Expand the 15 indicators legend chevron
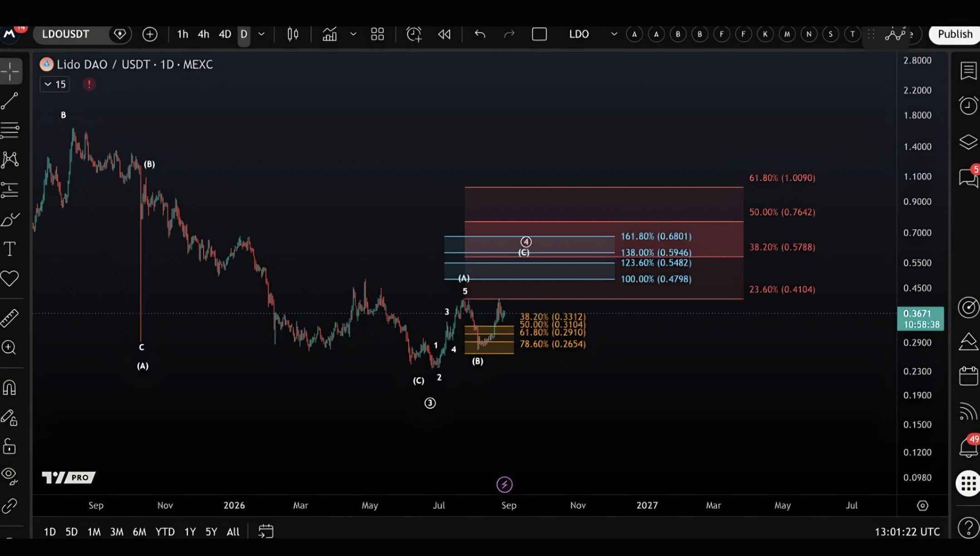This screenshot has height=556, width=980. pos(55,84)
